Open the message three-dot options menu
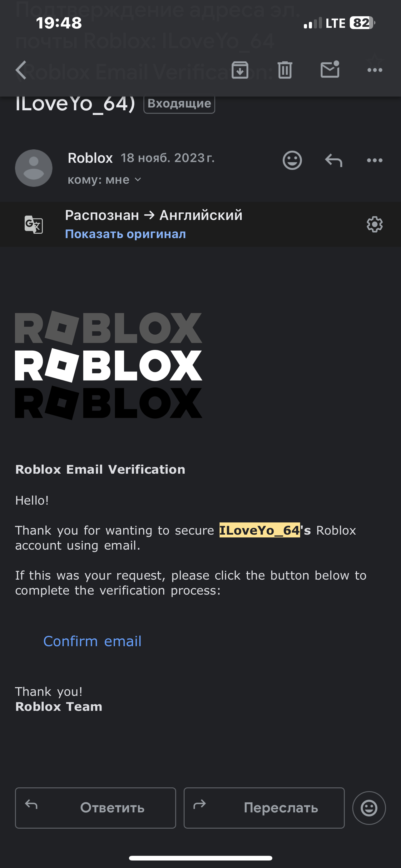 [x=375, y=160]
